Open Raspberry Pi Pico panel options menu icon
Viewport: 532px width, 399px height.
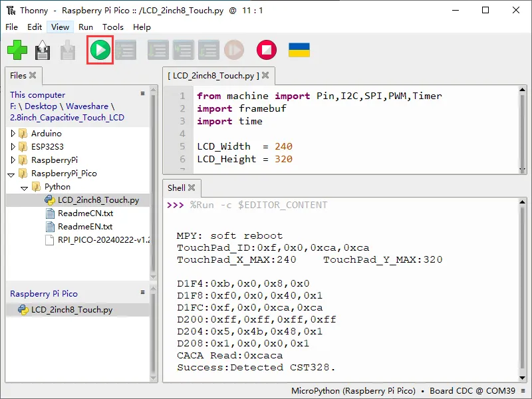[142, 292]
